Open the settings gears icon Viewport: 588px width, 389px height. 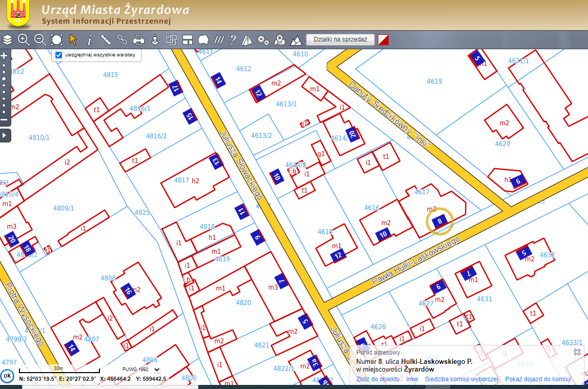[x=263, y=39]
